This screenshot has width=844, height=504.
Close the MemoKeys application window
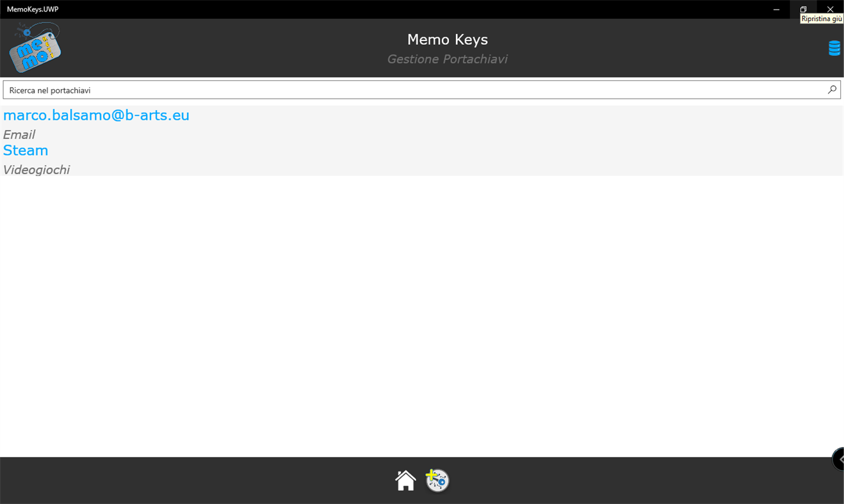(x=830, y=9)
